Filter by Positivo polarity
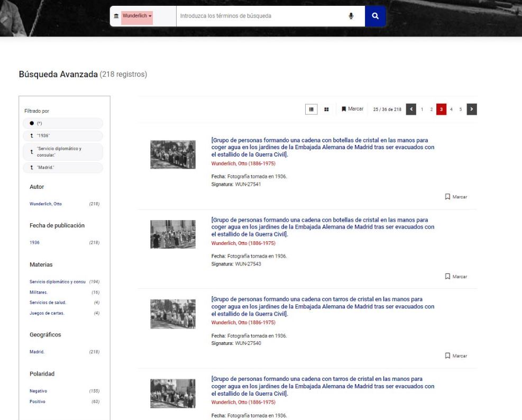The height and width of the screenshot is (420, 522). coord(37,401)
